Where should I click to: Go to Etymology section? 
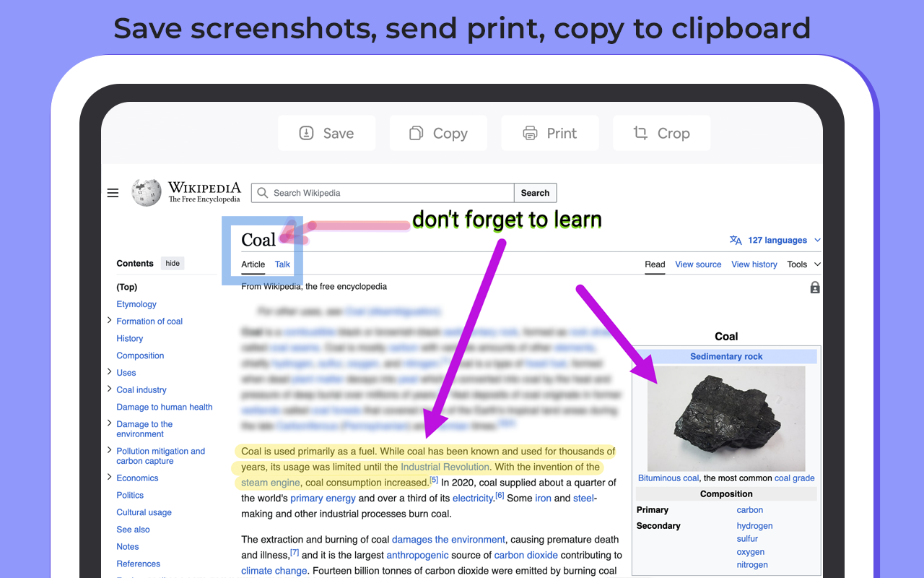pos(136,304)
